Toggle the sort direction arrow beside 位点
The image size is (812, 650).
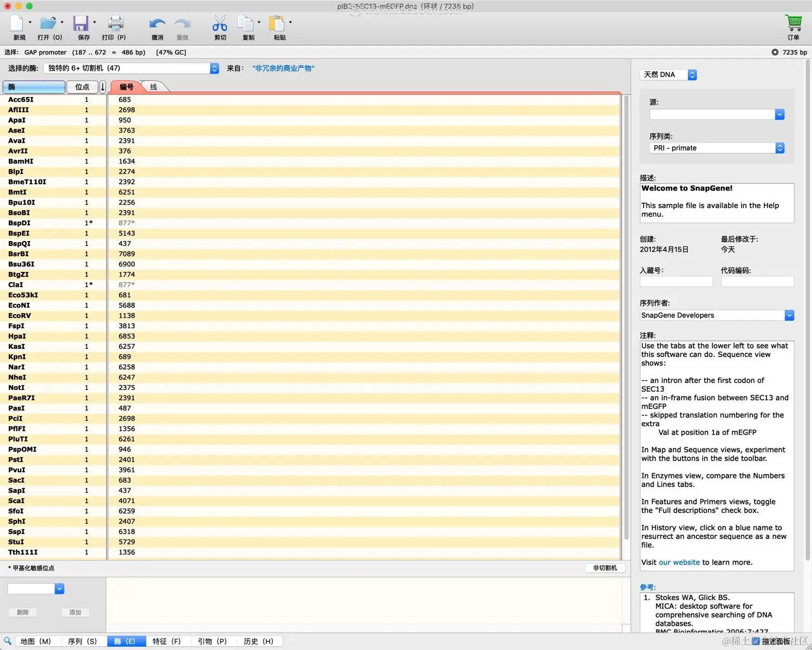click(103, 87)
